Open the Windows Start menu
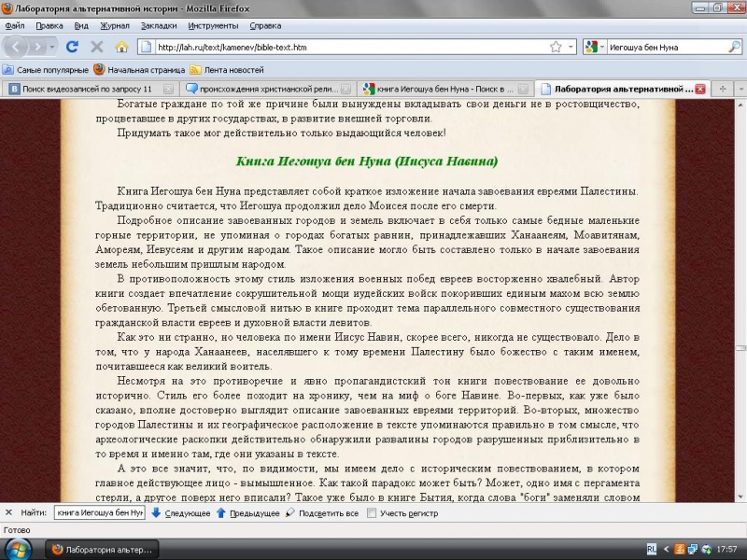Viewport: 747px width, 560px height. [x=19, y=548]
